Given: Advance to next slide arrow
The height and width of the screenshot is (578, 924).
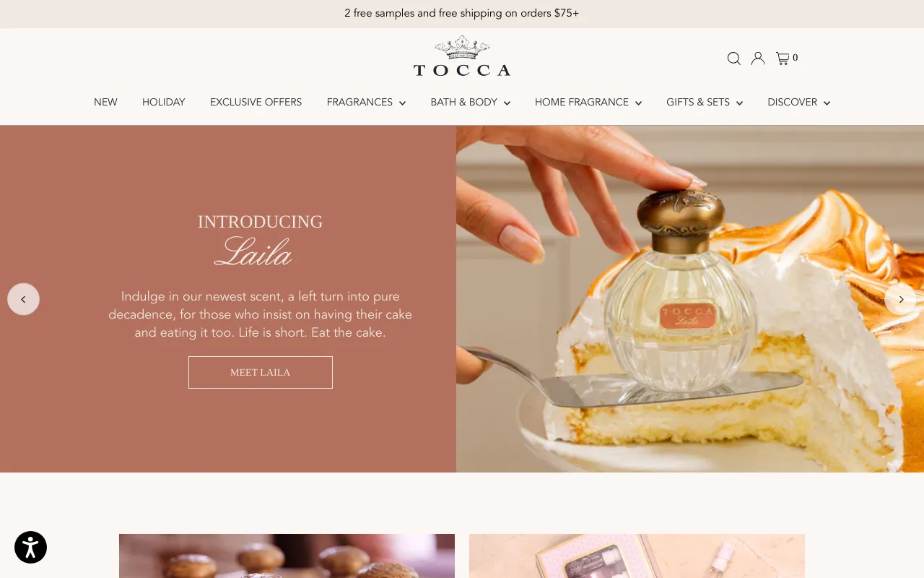Looking at the screenshot, I should [900, 299].
